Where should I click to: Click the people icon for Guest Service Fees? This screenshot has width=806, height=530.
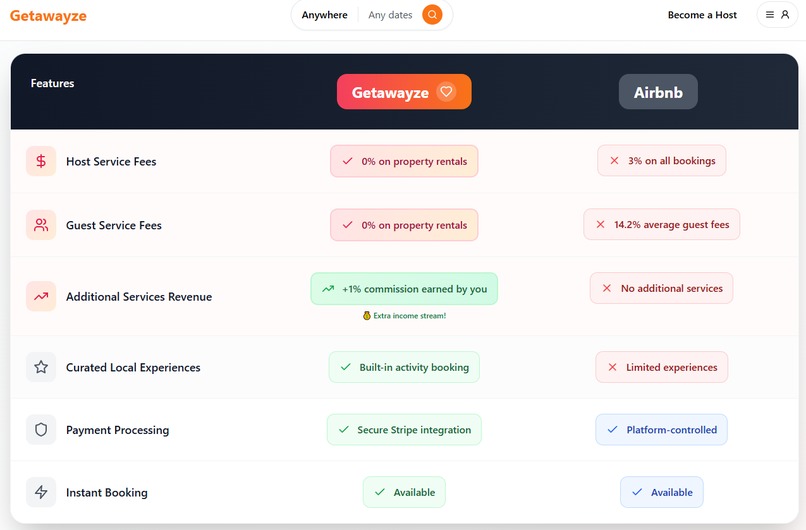(x=41, y=225)
